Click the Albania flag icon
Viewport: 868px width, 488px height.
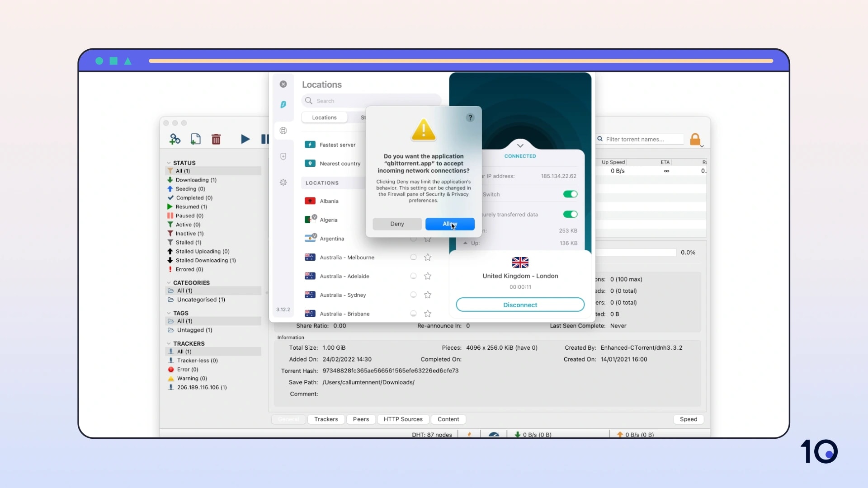pyautogui.click(x=310, y=201)
